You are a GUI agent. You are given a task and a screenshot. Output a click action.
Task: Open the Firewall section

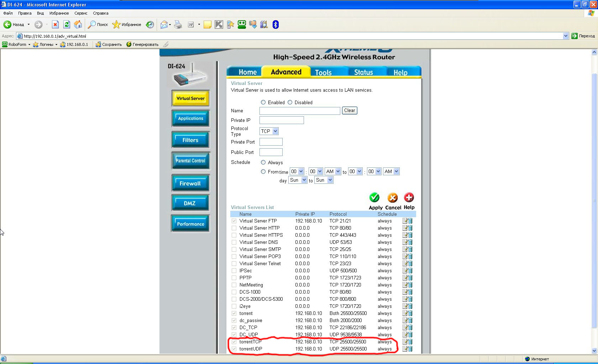[190, 183]
